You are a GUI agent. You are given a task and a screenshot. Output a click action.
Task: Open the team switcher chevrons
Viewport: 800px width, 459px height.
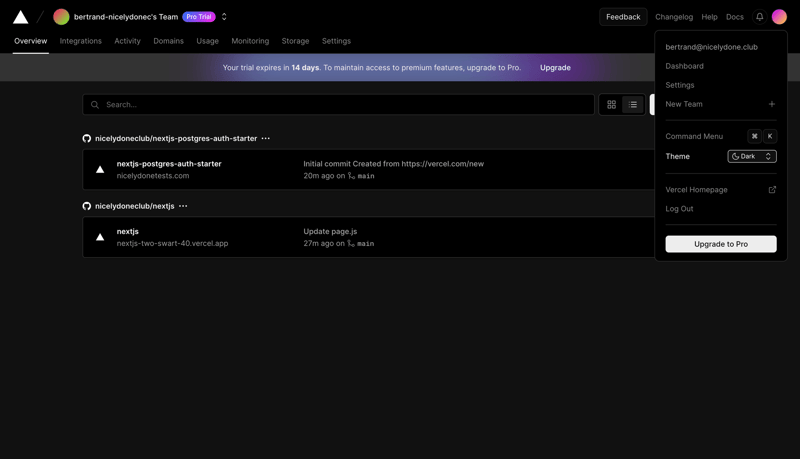pos(224,17)
